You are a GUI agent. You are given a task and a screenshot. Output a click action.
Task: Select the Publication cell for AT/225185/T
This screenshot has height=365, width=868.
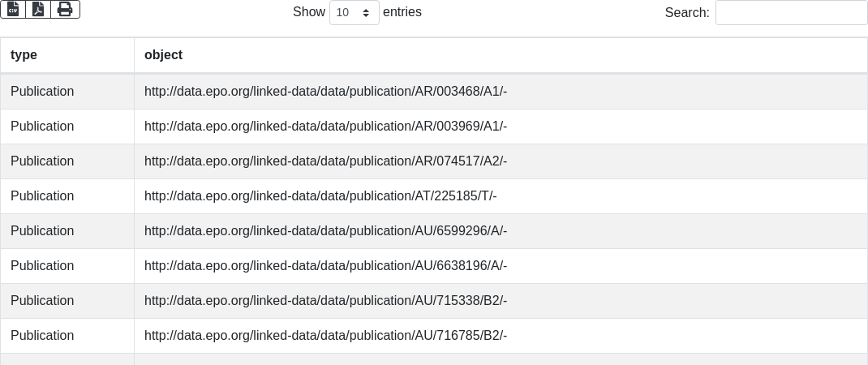click(42, 196)
